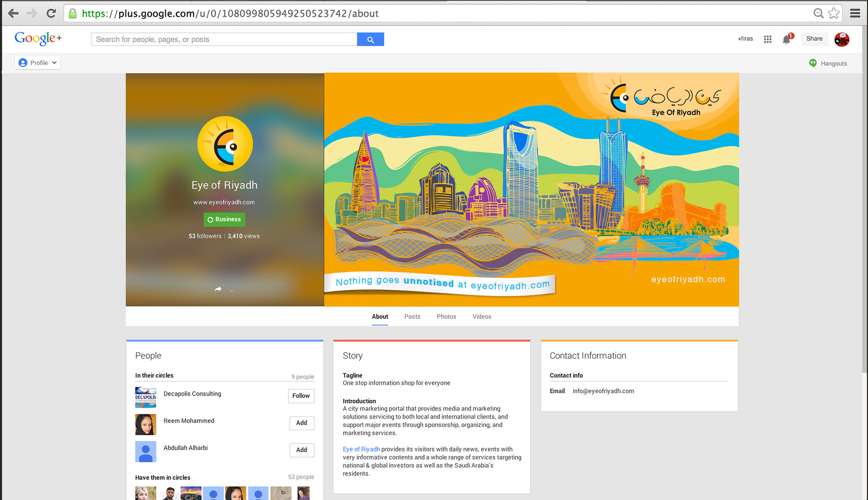Click the tagline 'One stop information shop for everyone'
Viewport: 868px width, 500px height.
tap(396, 383)
